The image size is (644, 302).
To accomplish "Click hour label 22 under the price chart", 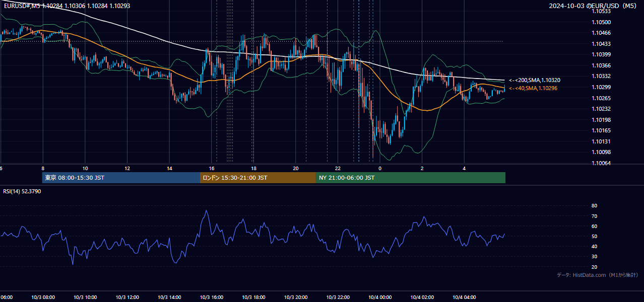I will pos(338,168).
